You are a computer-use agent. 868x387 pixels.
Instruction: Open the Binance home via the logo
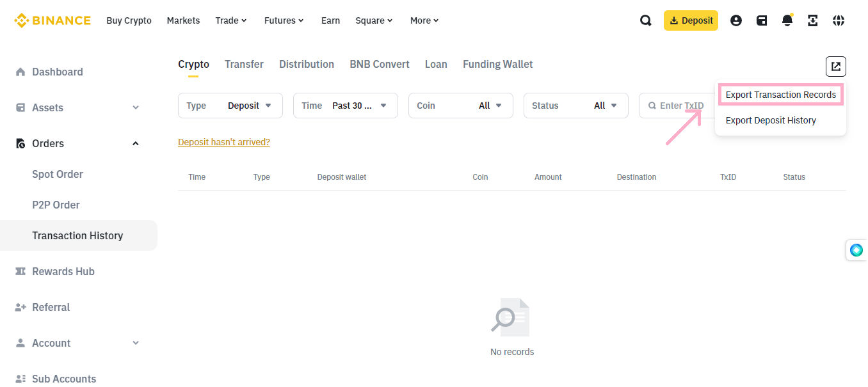pos(51,20)
